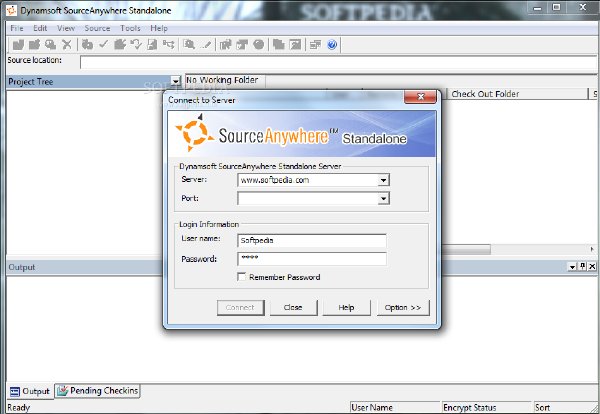
Task: Click the round globe-shaped toolbar icon
Action: (259, 45)
